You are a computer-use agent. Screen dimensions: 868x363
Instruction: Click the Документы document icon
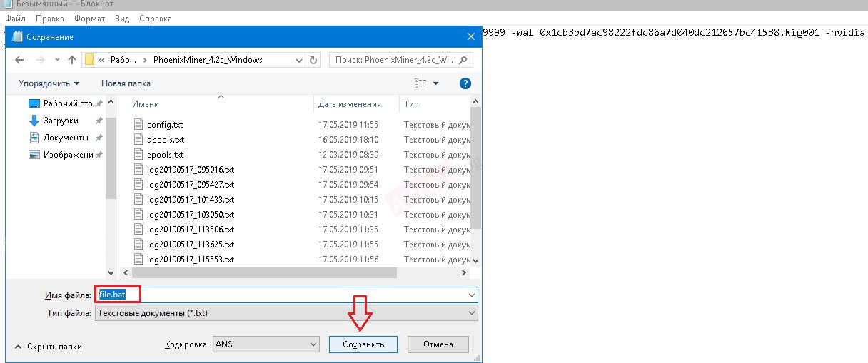click(x=34, y=138)
